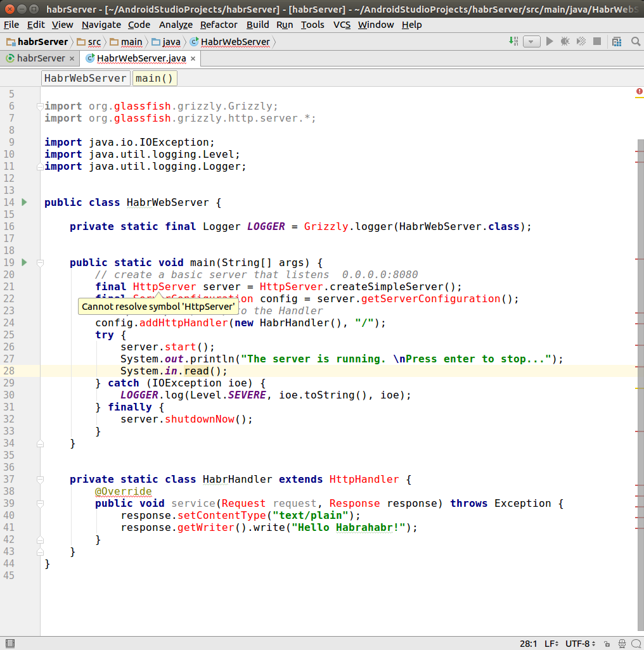
Task: Click cursor position 28:1 indicator
Action: [x=528, y=644]
